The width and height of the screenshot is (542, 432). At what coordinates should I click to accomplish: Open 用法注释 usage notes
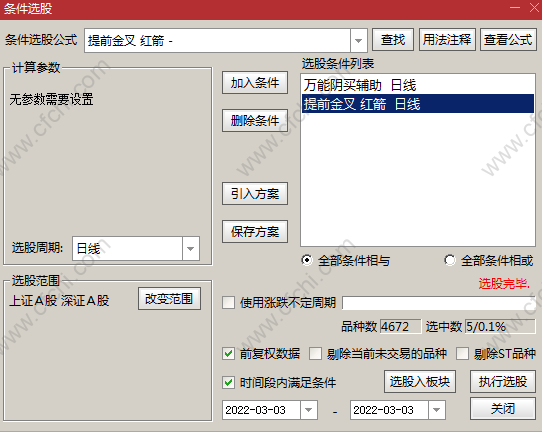pos(447,40)
